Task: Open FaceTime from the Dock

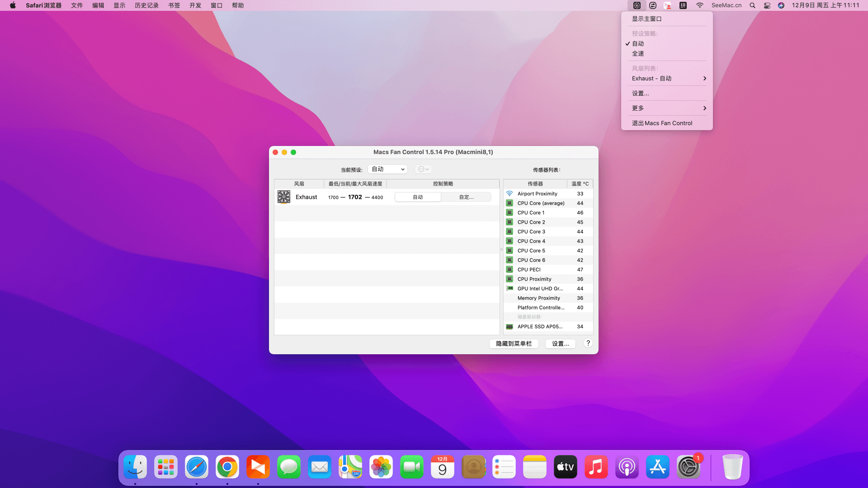Action: pyautogui.click(x=412, y=467)
